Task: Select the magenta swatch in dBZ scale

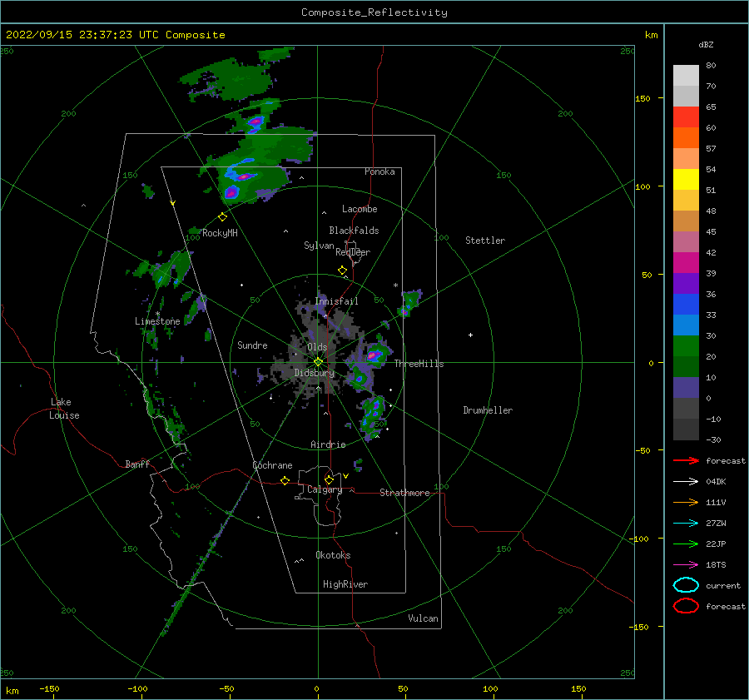Action: [686, 262]
